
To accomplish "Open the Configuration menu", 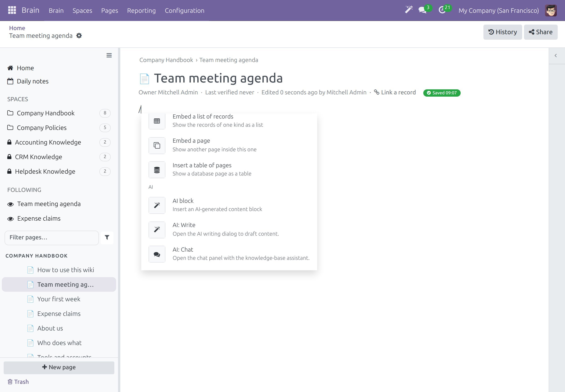I will tap(184, 10).
